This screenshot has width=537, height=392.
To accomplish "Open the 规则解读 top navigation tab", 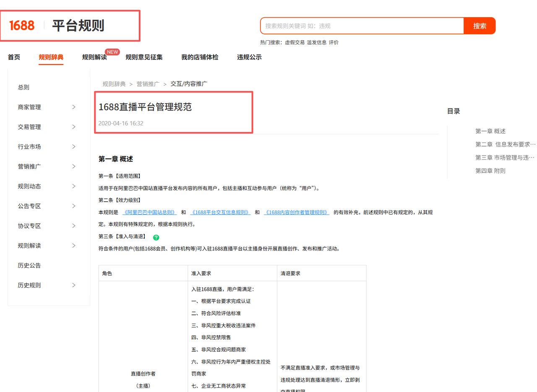I will (x=94, y=57).
